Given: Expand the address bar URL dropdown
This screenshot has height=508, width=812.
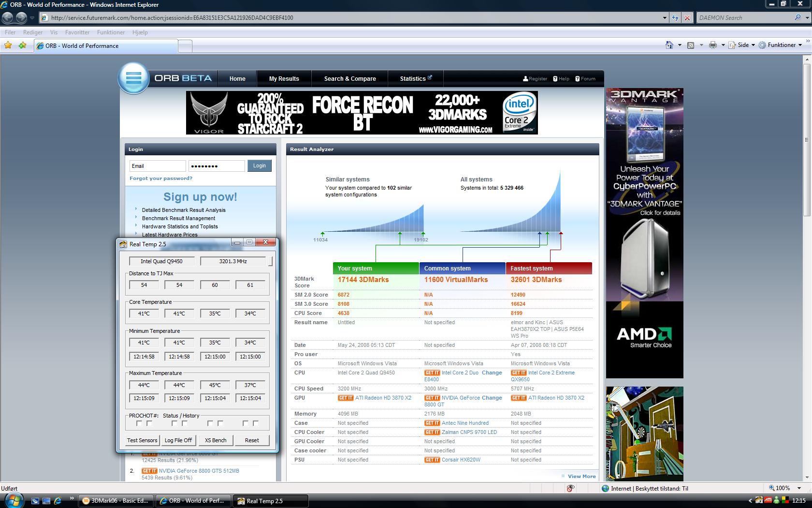Looking at the screenshot, I should 665,18.
